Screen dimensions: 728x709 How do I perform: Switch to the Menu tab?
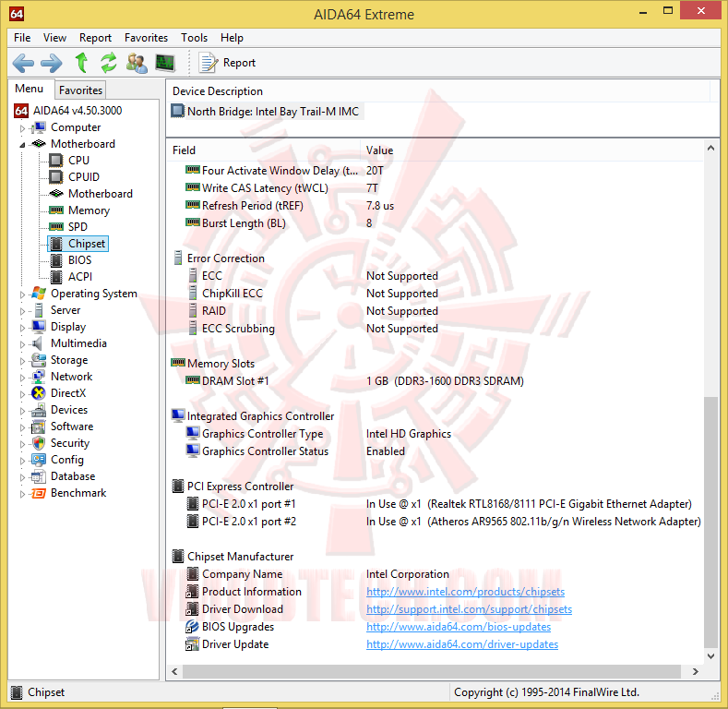point(30,89)
